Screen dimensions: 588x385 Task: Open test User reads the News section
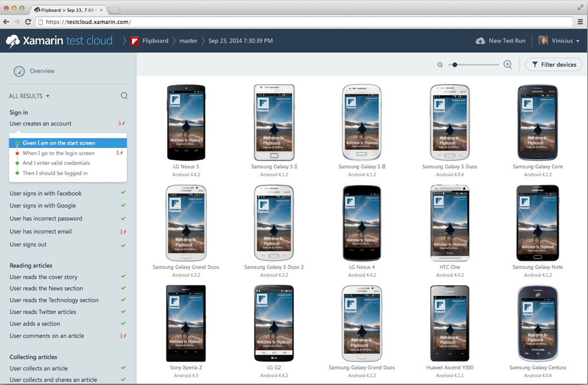click(46, 288)
